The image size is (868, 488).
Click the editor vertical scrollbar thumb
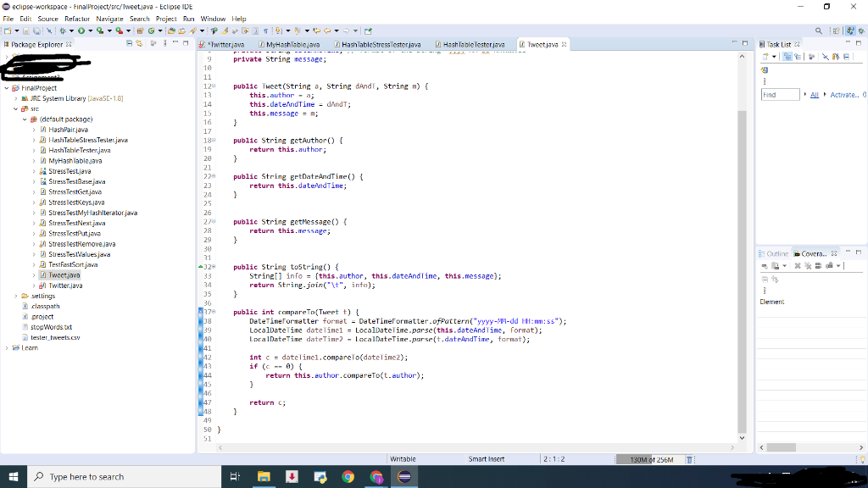pyautogui.click(x=743, y=272)
